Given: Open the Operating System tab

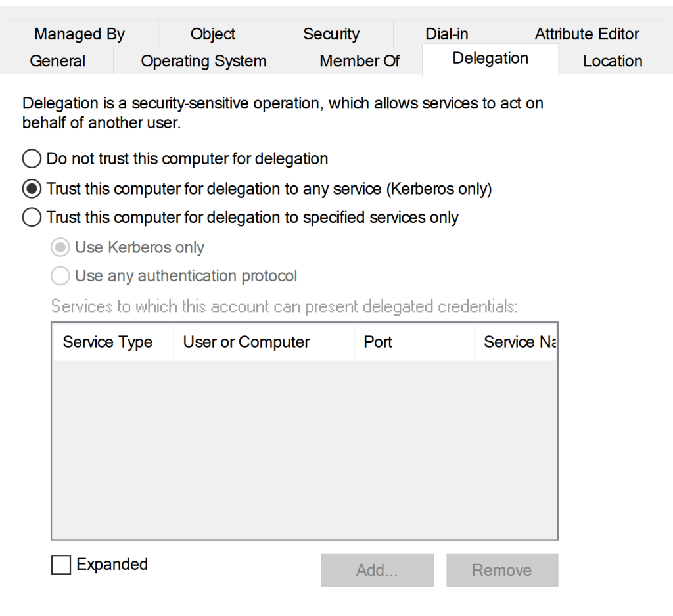Looking at the screenshot, I should pos(203,61).
